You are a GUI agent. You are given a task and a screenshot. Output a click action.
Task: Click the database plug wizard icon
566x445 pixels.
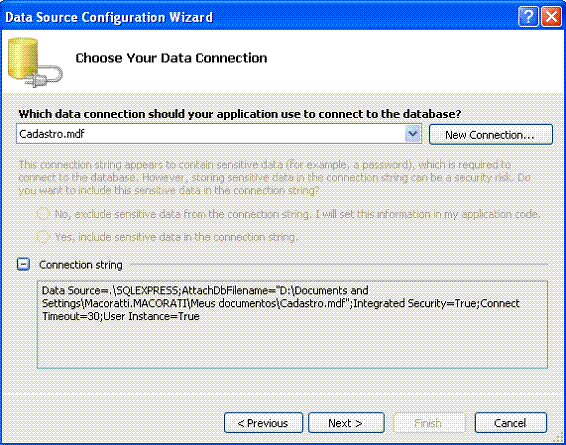(35, 62)
